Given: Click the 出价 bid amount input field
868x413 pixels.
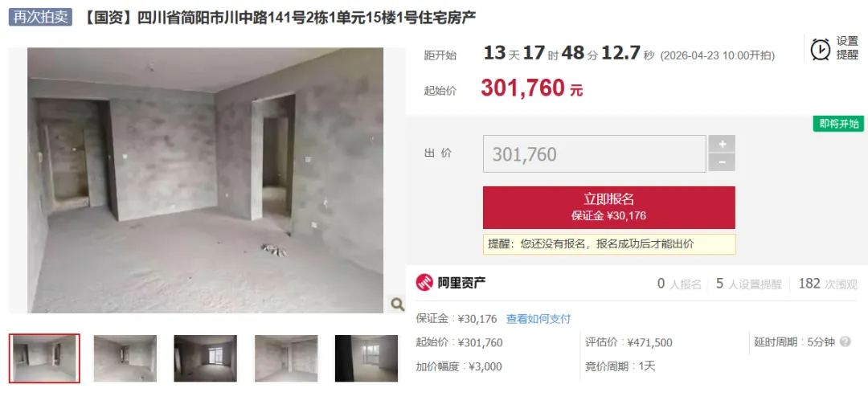Looking at the screenshot, I should [x=595, y=154].
